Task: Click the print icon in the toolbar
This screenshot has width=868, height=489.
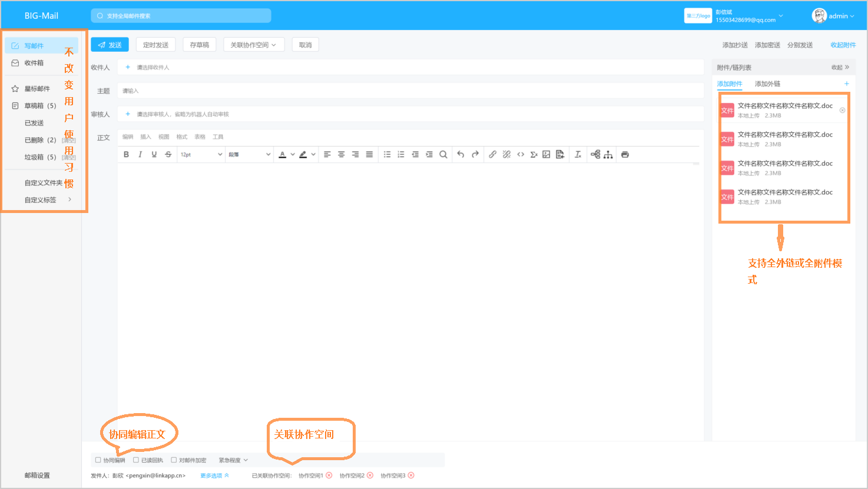Action: pyautogui.click(x=625, y=154)
